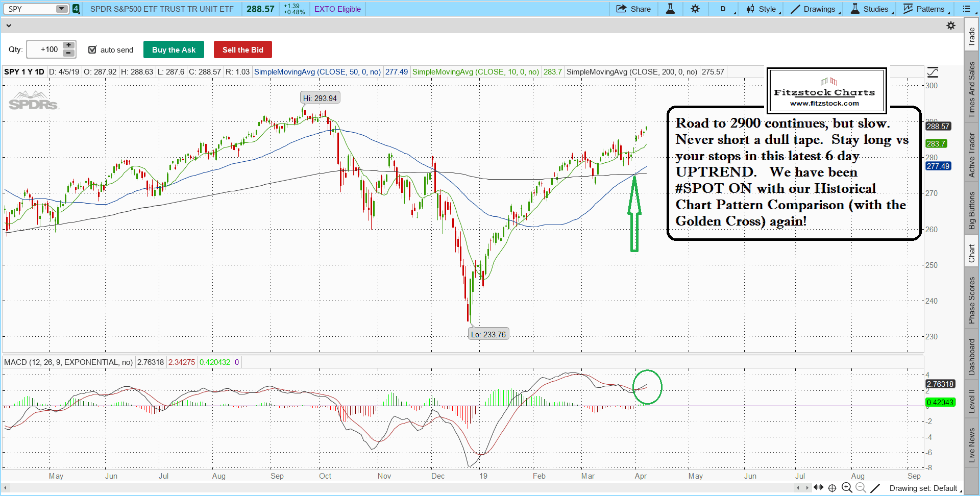
Task: Increase quantity with the plus stepper
Action: (x=69, y=45)
